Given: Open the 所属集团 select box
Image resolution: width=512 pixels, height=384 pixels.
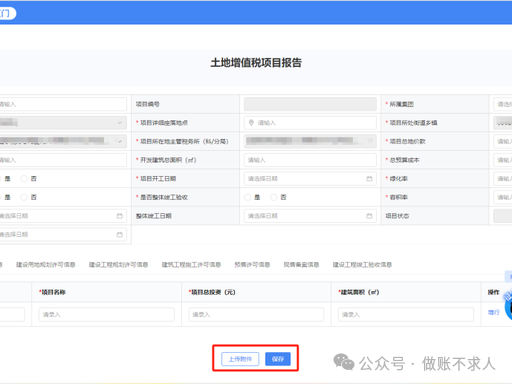Looking at the screenshot, I should [x=503, y=104].
